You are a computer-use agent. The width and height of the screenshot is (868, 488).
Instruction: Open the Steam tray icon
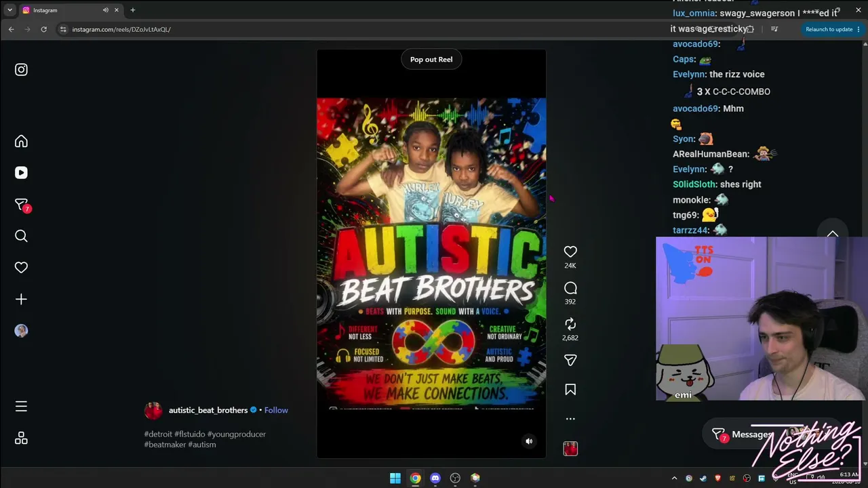tap(703, 479)
